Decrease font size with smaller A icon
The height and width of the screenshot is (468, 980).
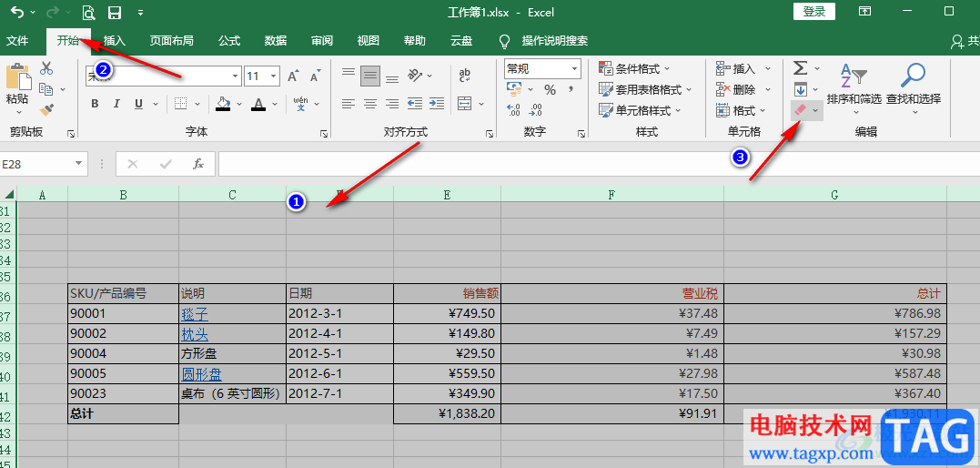pyautogui.click(x=314, y=76)
